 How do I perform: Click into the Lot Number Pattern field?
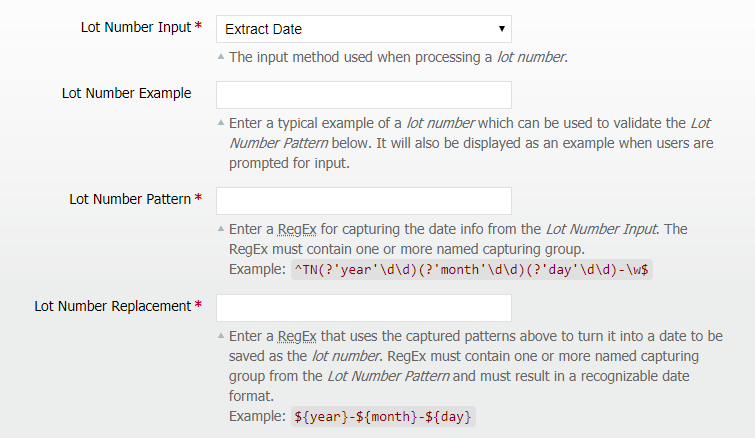click(x=363, y=201)
